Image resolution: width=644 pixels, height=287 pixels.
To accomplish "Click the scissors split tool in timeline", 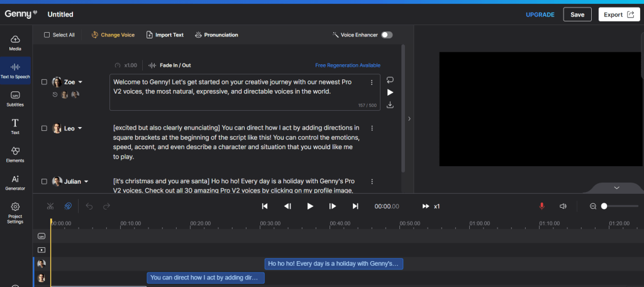I will pos(50,206).
